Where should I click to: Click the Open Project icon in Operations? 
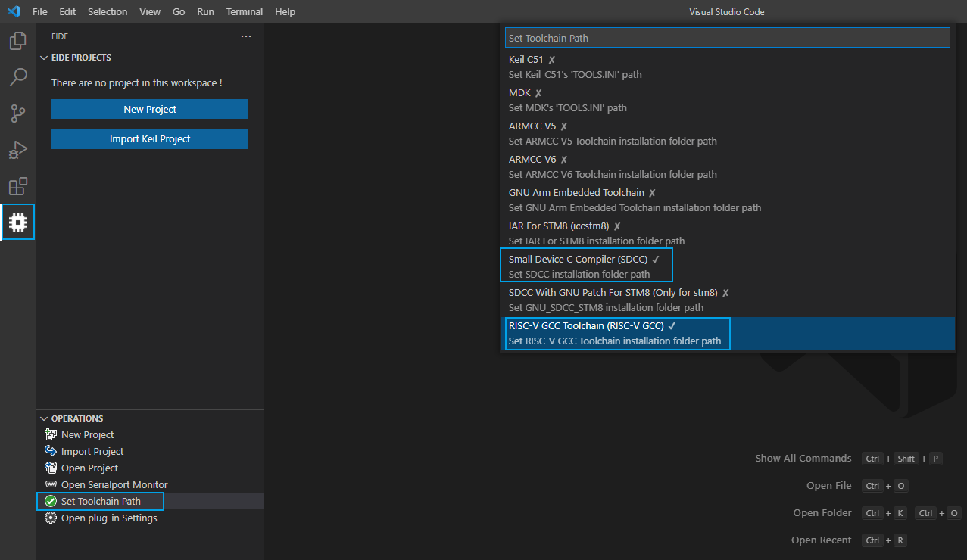51,468
